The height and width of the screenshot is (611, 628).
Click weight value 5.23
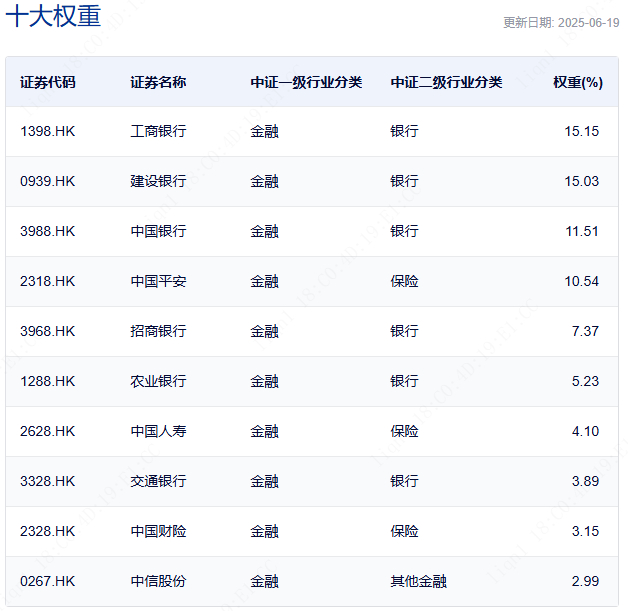click(585, 381)
